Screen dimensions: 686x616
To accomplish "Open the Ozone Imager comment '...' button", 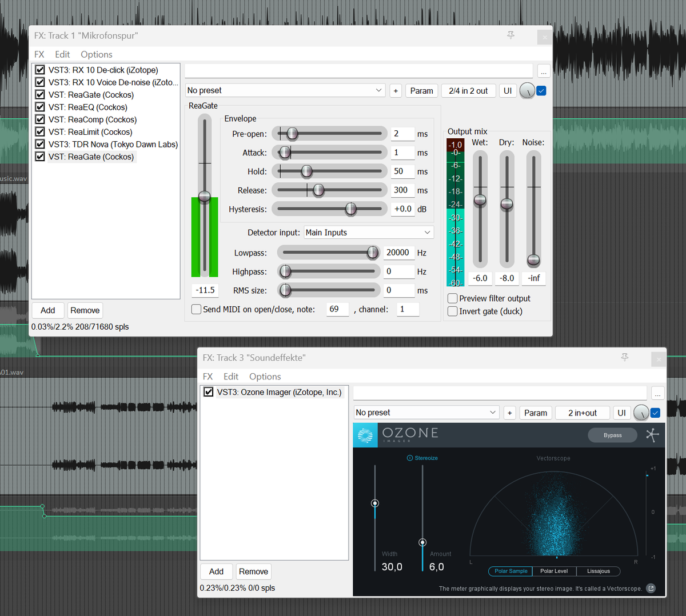I will tap(658, 393).
